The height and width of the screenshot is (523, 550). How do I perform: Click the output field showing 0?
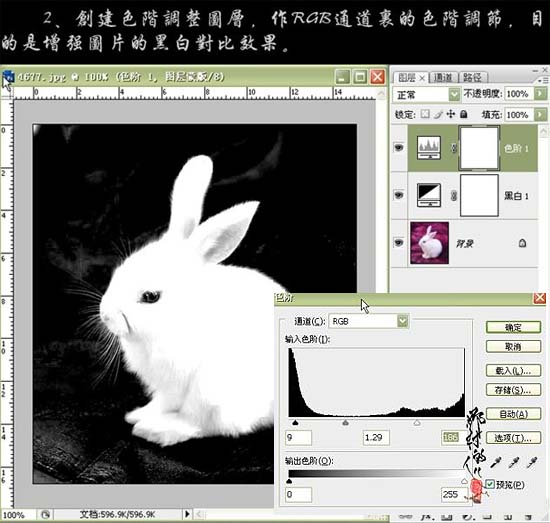coord(298,495)
